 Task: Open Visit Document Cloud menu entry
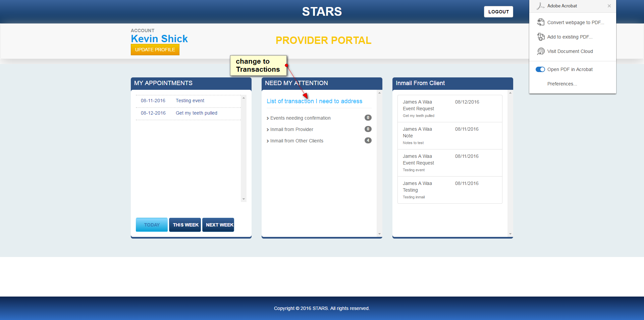[573, 51]
